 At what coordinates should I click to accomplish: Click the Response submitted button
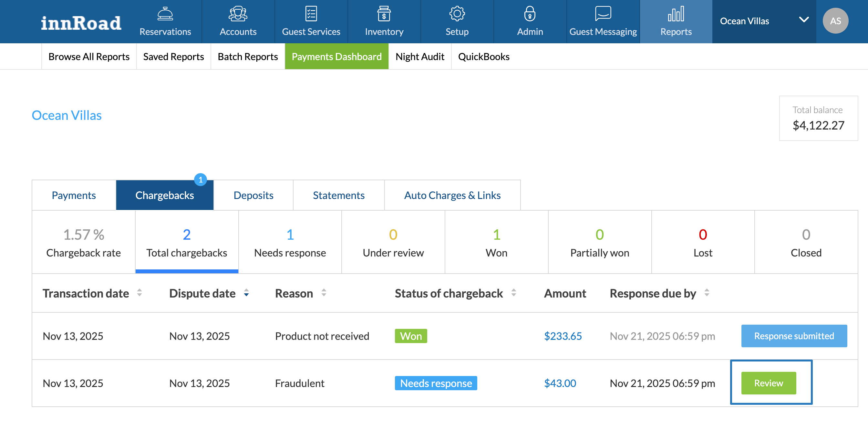pyautogui.click(x=793, y=336)
